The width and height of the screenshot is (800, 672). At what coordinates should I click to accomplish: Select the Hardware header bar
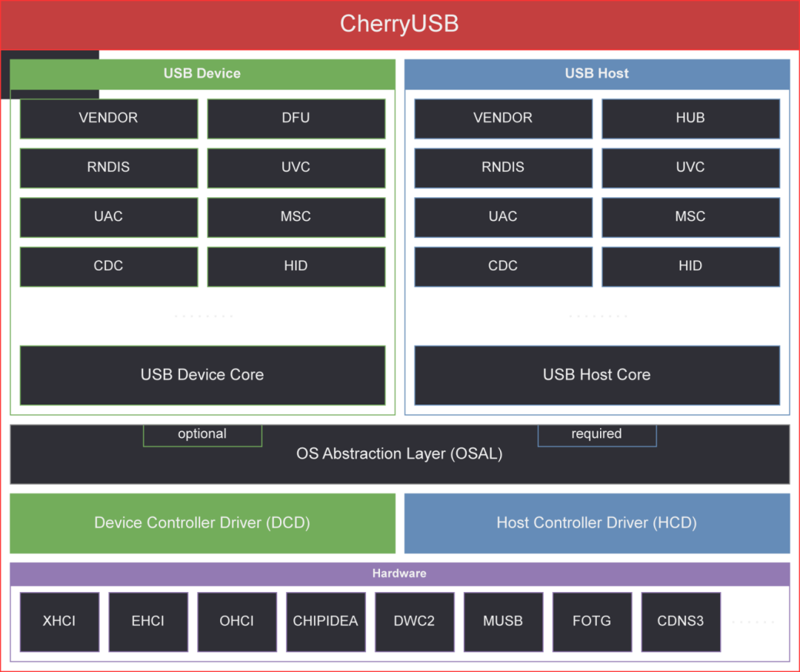(399, 574)
